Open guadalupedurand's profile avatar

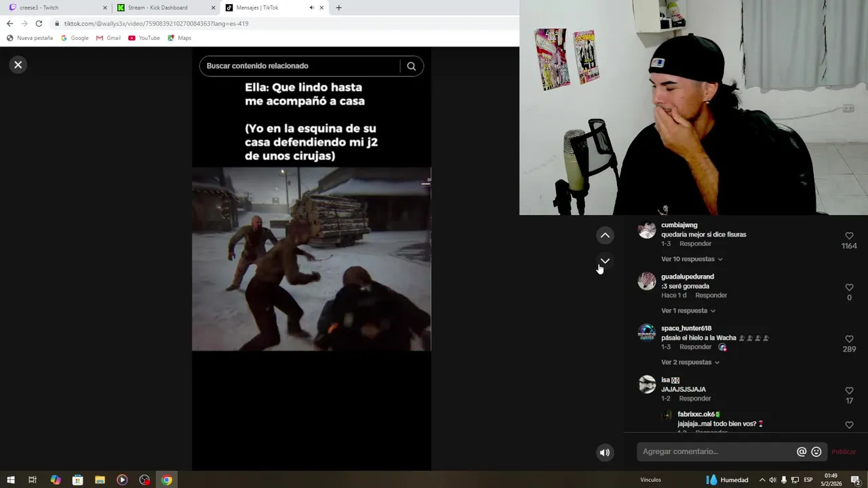pos(647,281)
